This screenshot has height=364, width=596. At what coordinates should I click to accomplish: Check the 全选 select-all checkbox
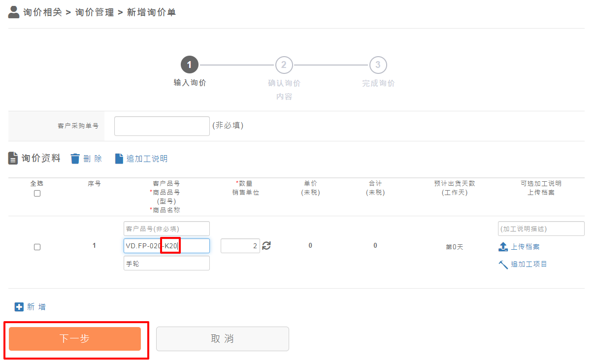pyautogui.click(x=37, y=194)
